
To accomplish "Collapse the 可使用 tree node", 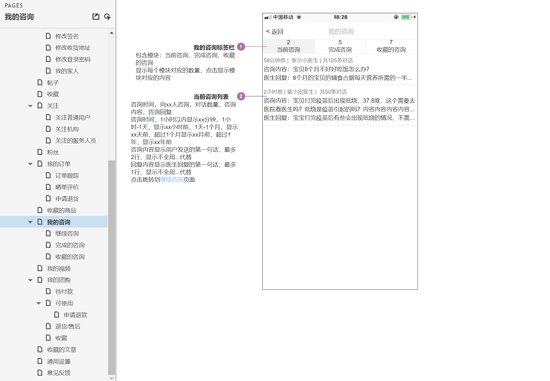I will tap(39, 303).
